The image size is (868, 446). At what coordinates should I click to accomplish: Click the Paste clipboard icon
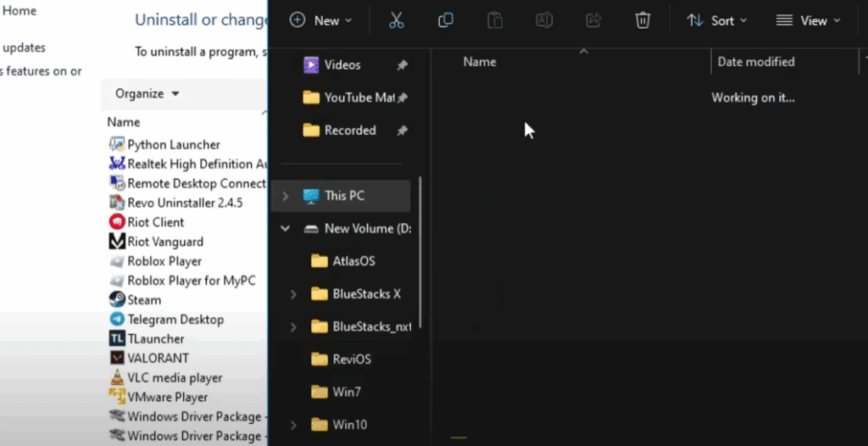tap(495, 20)
